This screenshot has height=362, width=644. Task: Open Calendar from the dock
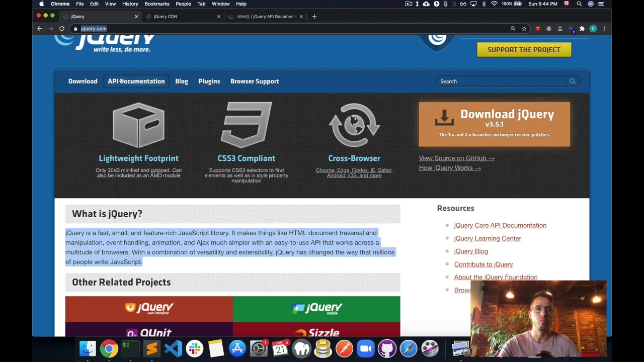point(280,349)
